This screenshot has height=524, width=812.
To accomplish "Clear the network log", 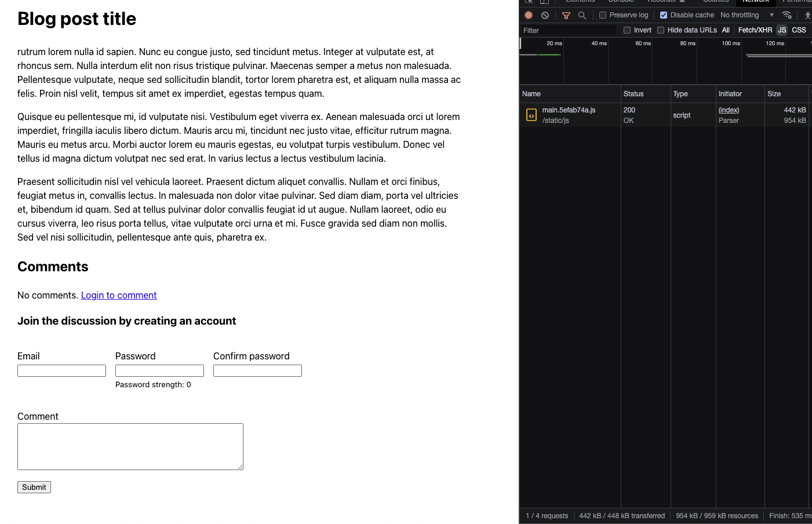I will 545,15.
